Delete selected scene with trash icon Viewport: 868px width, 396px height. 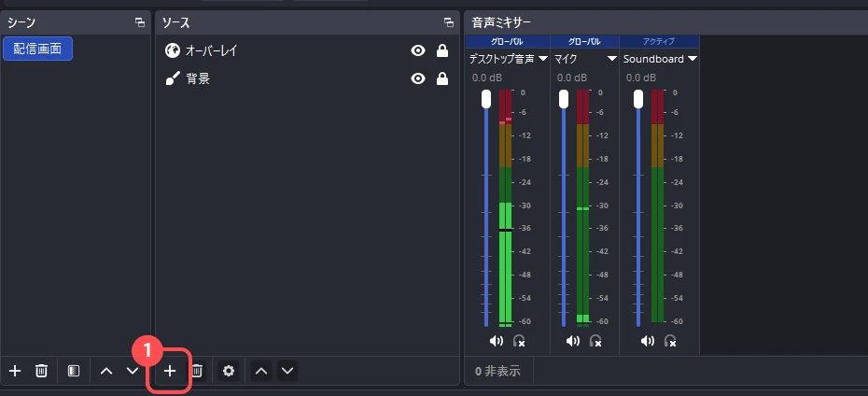[41, 371]
